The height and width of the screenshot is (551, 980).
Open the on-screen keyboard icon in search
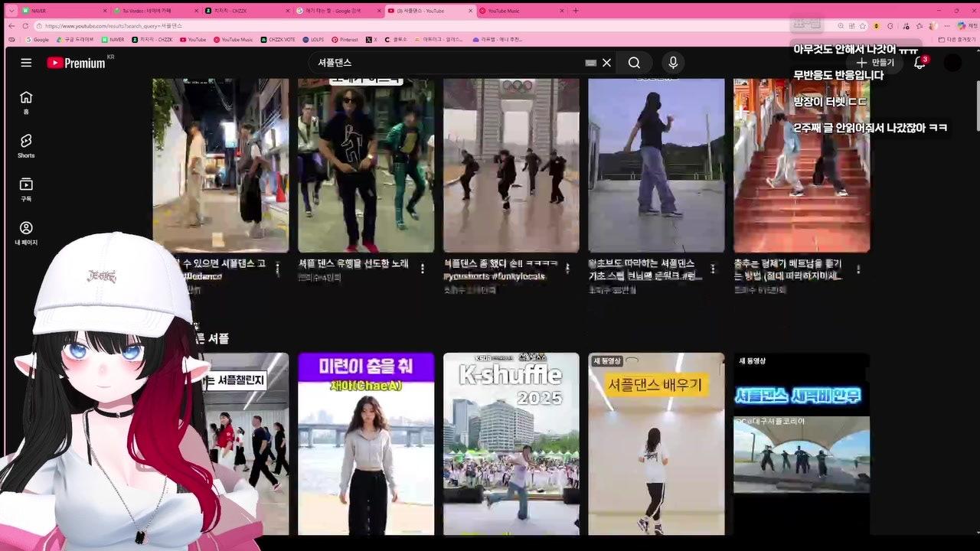click(590, 63)
